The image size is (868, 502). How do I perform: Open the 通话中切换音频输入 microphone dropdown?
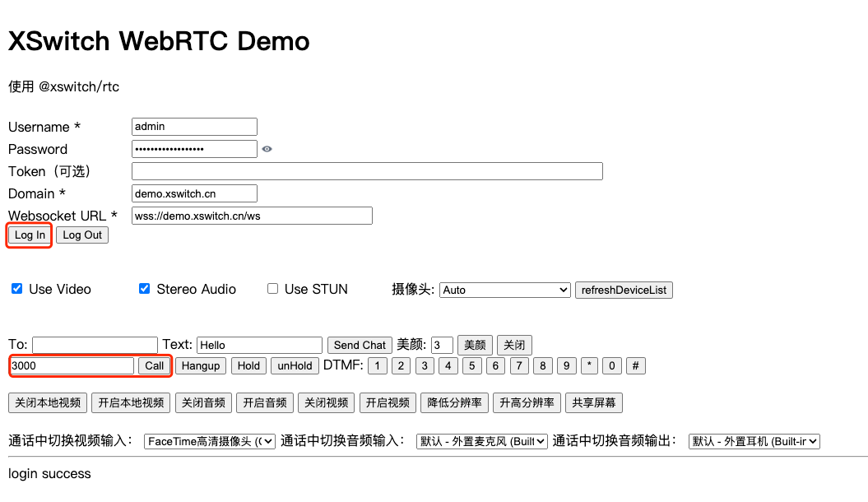tap(481, 441)
